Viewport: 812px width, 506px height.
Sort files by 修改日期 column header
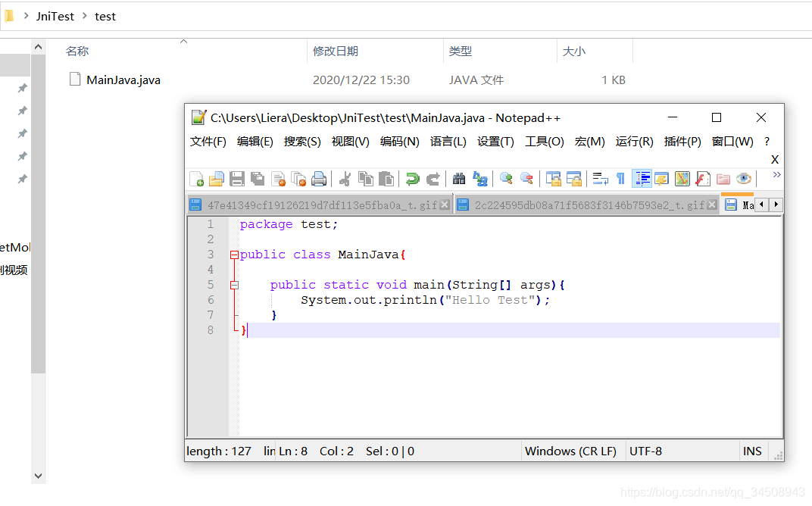pyautogui.click(x=336, y=50)
